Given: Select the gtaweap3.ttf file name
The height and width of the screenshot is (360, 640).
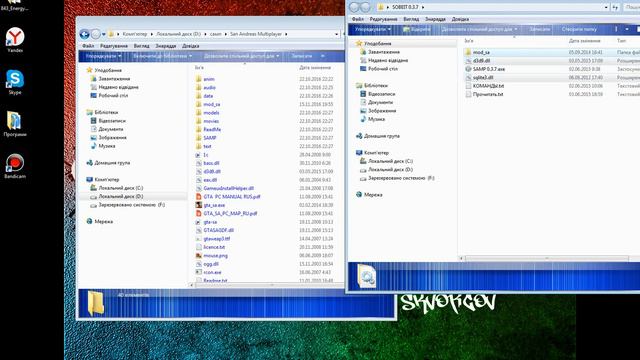Looking at the screenshot, I should pos(217,239).
